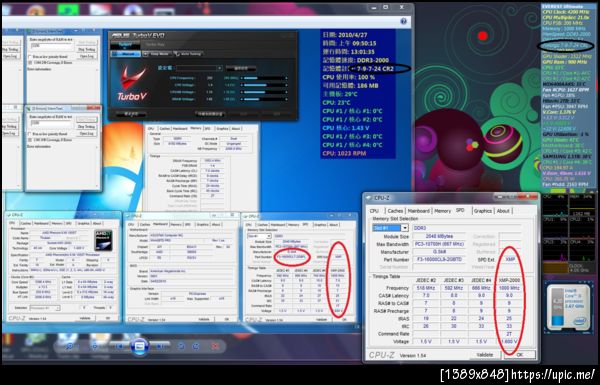Select Manual mode in TurboV EVO
The image size is (600, 385).
point(126,54)
